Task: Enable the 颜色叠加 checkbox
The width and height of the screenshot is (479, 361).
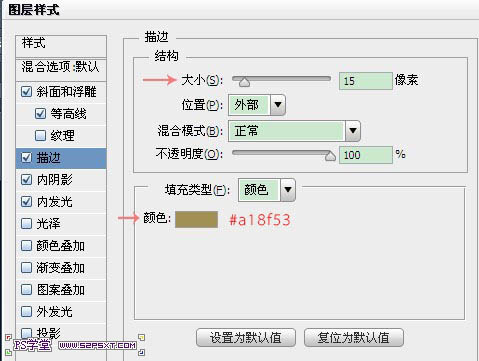Action: click(x=26, y=246)
